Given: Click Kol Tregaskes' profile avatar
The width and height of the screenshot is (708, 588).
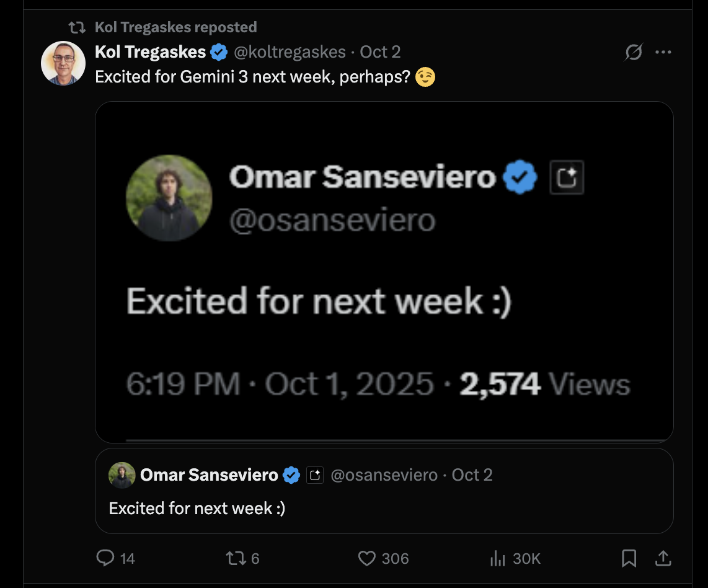Looking at the screenshot, I should pyautogui.click(x=63, y=63).
